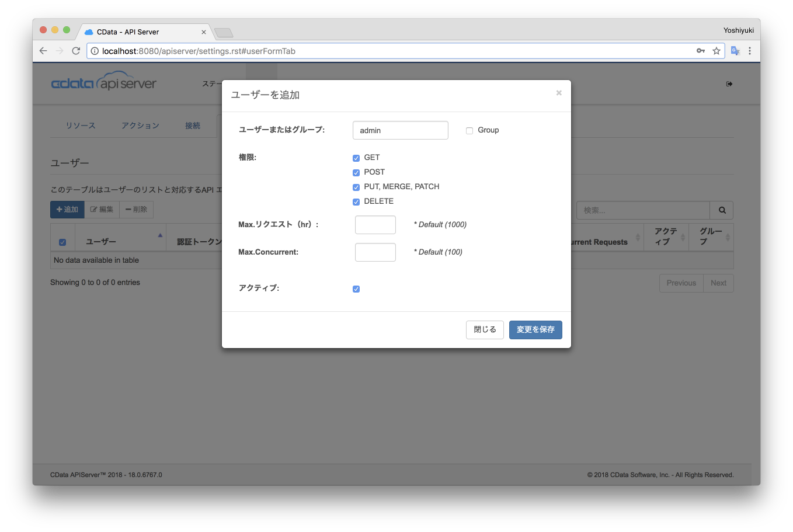Click the logout icon in header
Screen dimensions: 793x532
tap(729, 84)
